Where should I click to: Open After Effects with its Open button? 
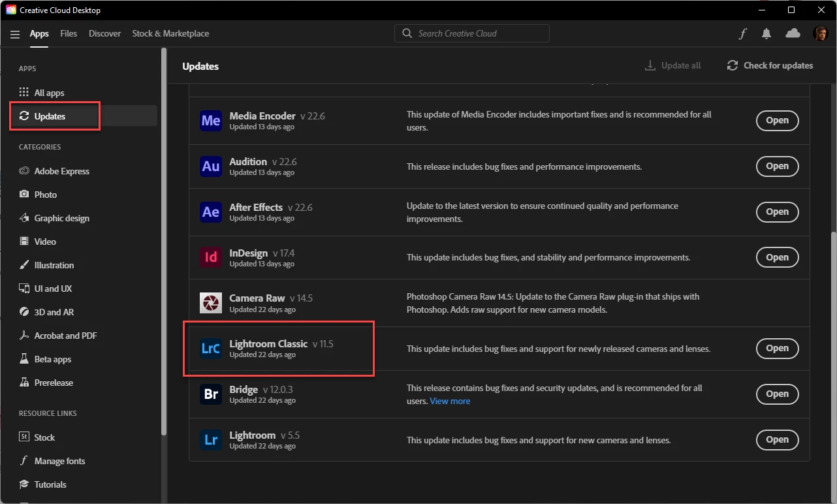click(x=777, y=212)
